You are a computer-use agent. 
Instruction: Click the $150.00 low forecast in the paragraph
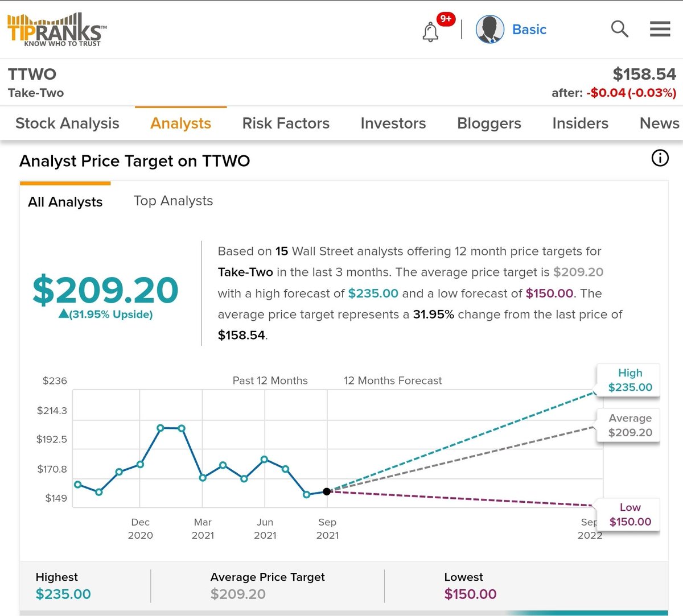(x=549, y=293)
